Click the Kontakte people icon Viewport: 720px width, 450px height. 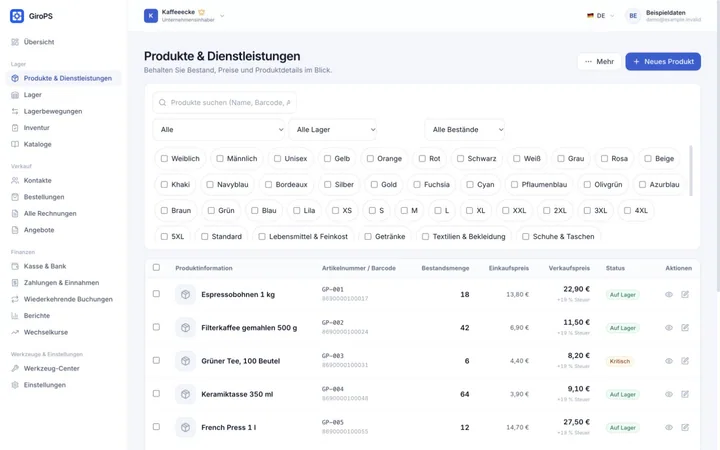15,180
